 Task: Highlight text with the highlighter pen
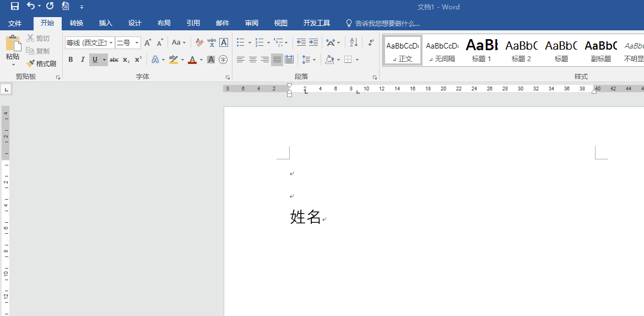pyautogui.click(x=174, y=60)
